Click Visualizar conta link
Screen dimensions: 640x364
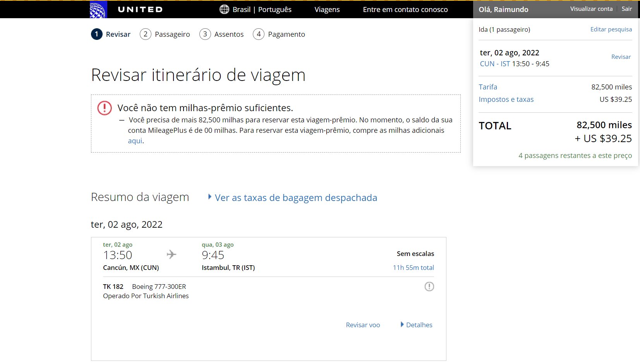click(591, 9)
